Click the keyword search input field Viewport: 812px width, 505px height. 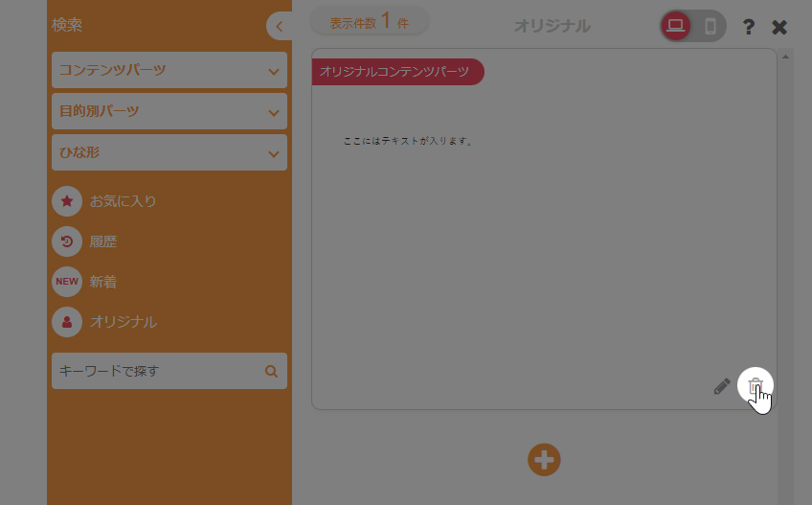click(153, 371)
